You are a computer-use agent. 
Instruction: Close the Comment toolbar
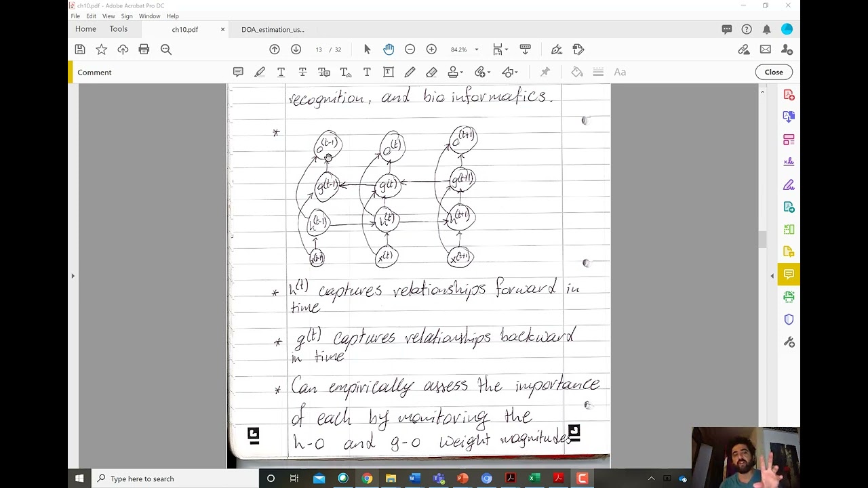pyautogui.click(x=774, y=72)
